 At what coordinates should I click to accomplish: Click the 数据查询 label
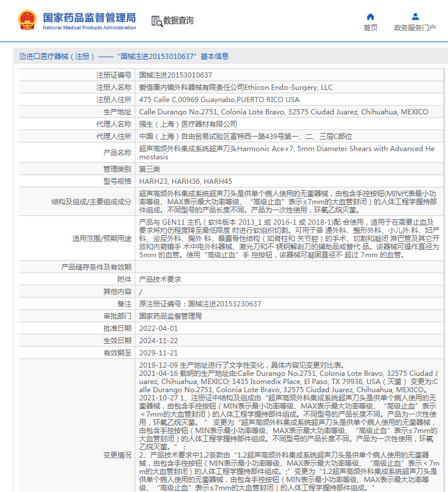point(178,20)
